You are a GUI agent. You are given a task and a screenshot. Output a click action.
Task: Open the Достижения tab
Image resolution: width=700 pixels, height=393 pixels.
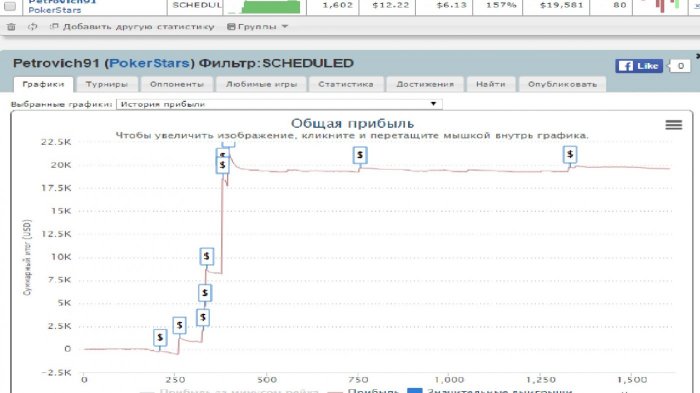click(425, 84)
